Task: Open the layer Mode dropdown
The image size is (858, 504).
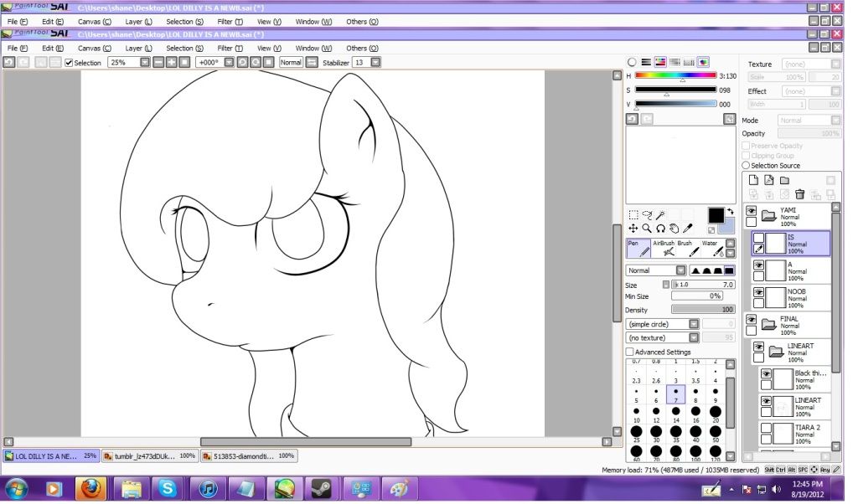Action: coord(835,121)
